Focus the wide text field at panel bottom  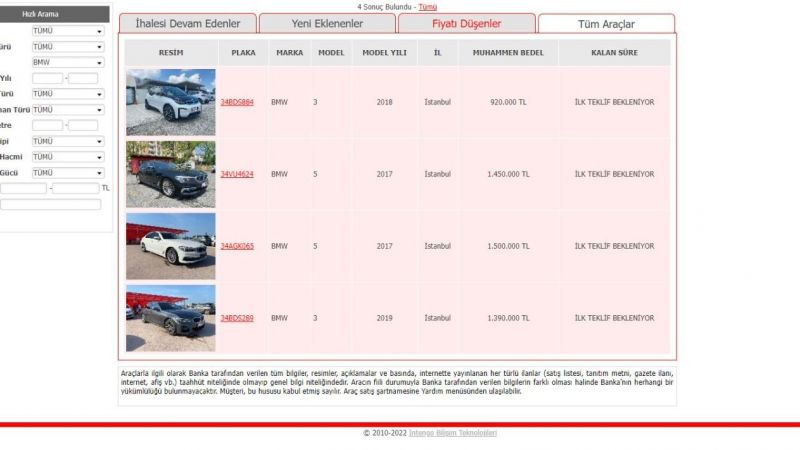51,205
